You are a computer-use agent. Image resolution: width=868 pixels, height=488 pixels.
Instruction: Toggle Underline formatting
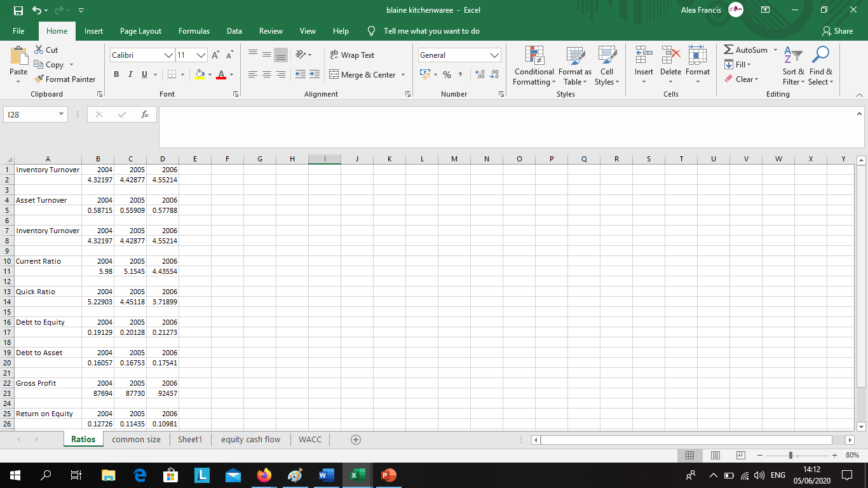coord(146,75)
